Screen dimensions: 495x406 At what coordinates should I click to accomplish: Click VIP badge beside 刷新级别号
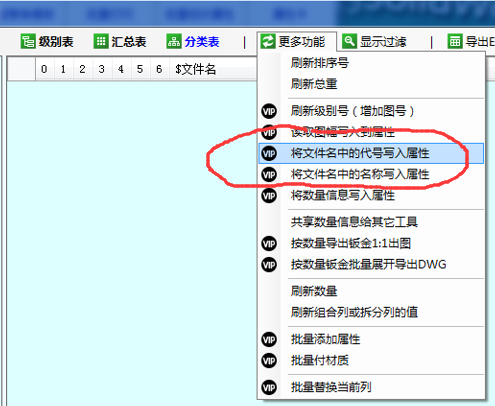(x=269, y=111)
